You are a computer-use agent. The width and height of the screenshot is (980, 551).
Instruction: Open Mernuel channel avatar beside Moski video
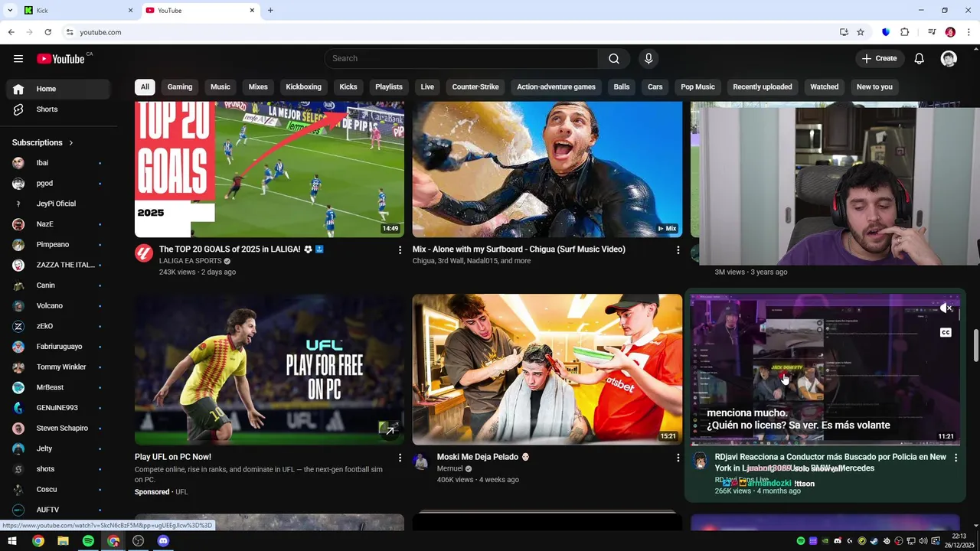tap(420, 461)
